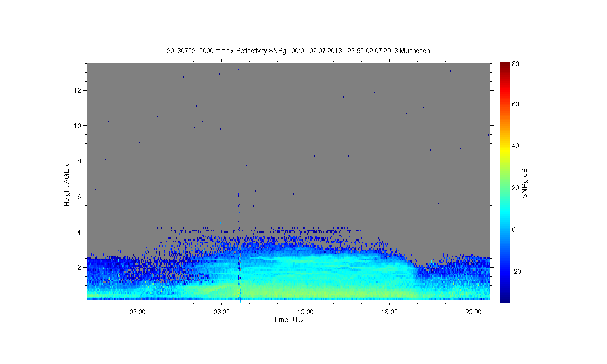Click the dark blue bottom of the colorbar
The image size is (607, 364).
(x=505, y=298)
